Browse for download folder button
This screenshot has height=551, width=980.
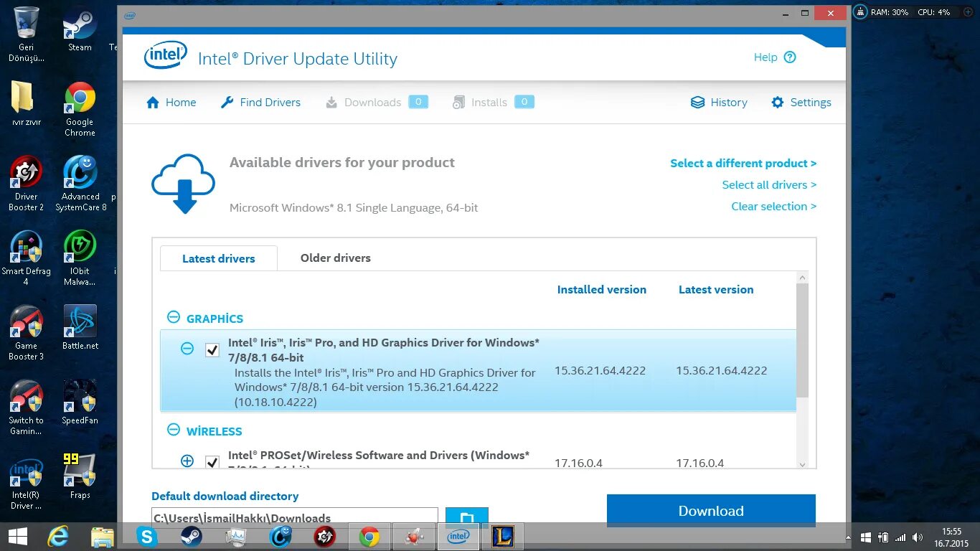pos(467,517)
